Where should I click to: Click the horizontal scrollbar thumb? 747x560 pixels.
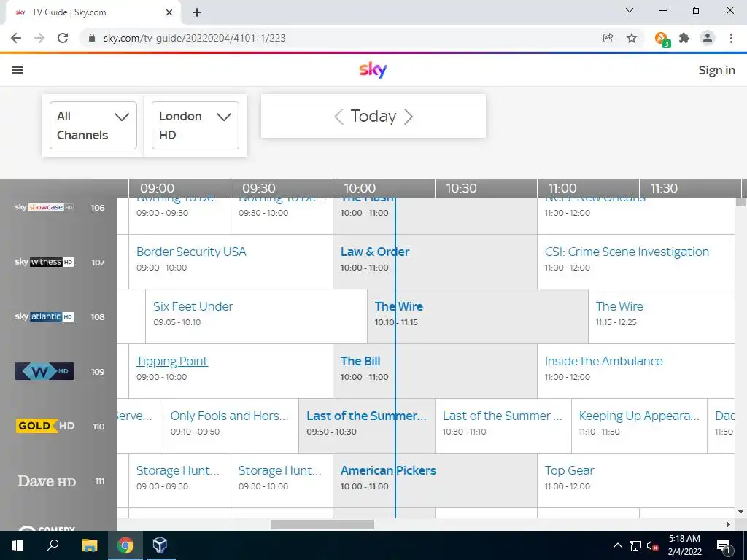[x=322, y=524]
